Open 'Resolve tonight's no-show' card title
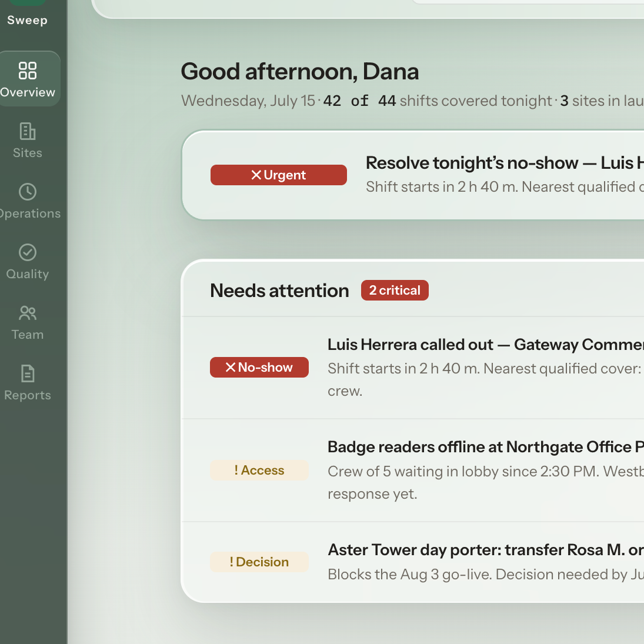This screenshot has width=644, height=644. click(x=505, y=163)
